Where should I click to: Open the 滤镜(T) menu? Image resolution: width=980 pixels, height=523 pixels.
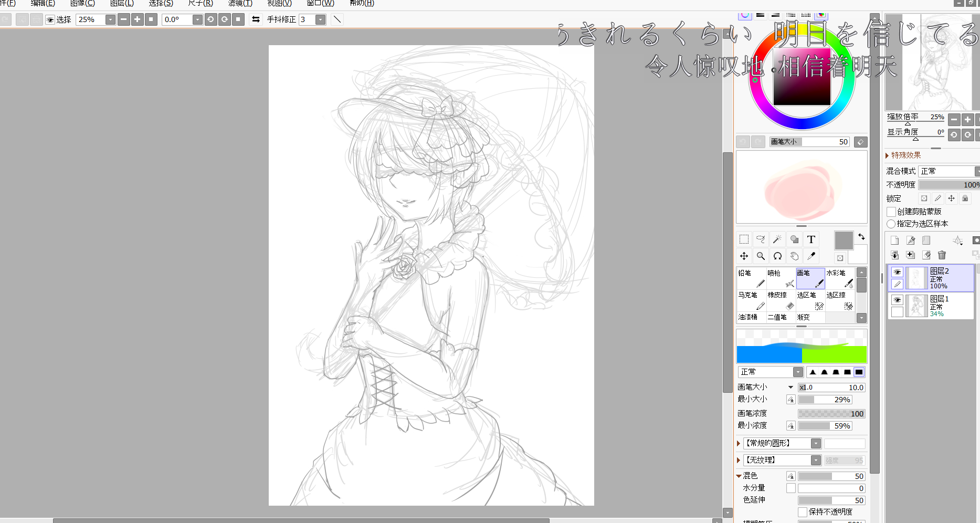(x=240, y=3)
